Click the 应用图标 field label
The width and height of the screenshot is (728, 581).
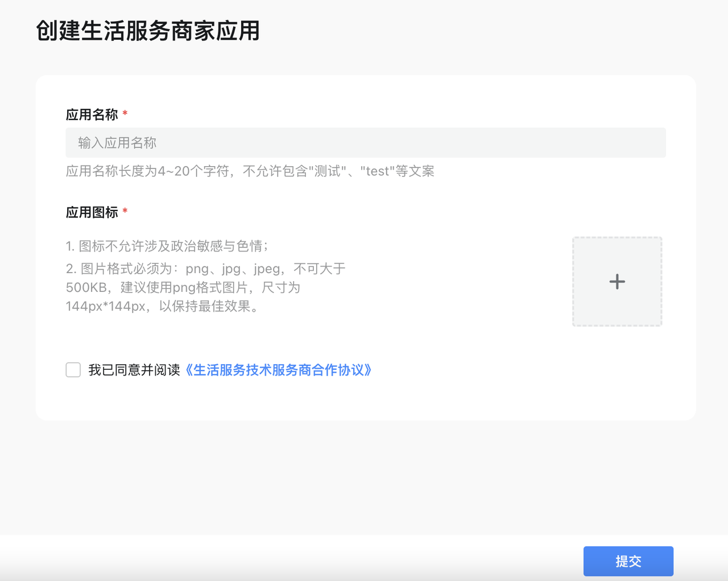pos(92,213)
